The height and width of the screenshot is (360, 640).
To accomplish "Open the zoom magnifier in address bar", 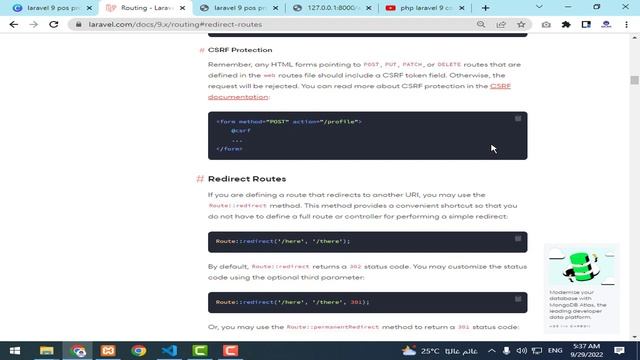I will tap(481, 24).
